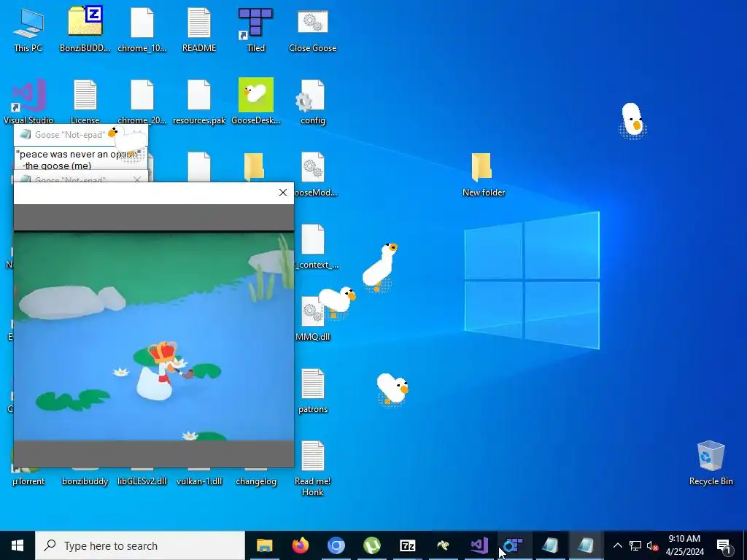Open the Recycle Bin
The image size is (747, 560).
711,463
